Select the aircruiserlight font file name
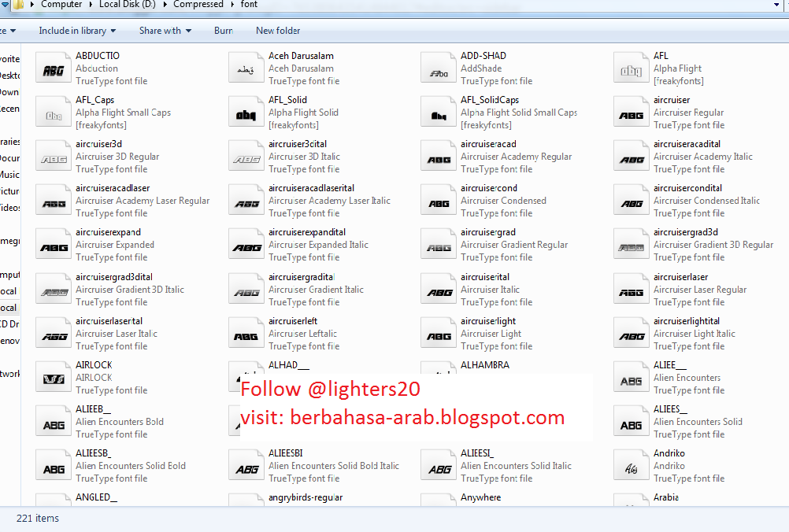Viewport: 789px width, 532px height. click(x=488, y=321)
